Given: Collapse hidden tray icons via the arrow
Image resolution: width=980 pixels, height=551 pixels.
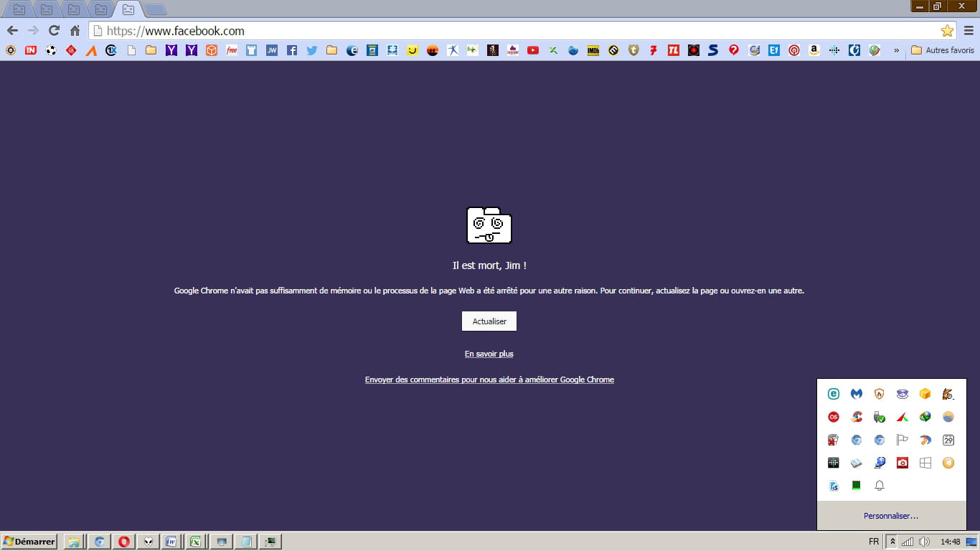Looking at the screenshot, I should pos(892,542).
